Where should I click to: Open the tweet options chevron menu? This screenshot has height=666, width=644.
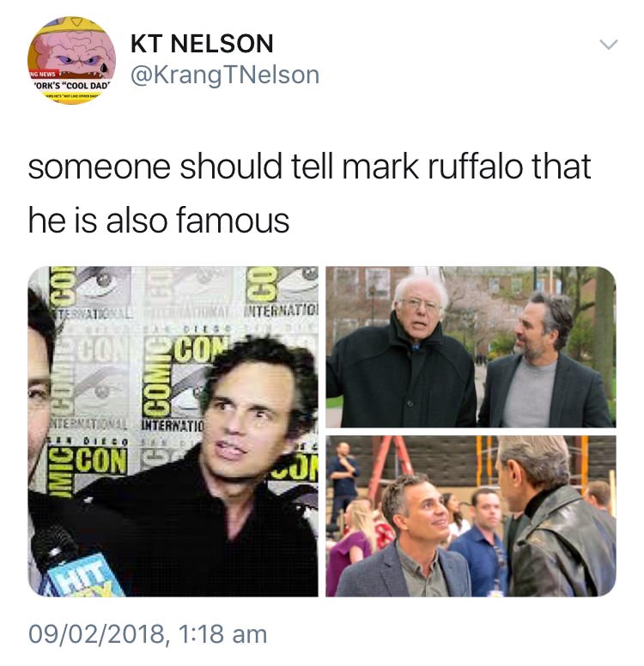tap(608, 44)
